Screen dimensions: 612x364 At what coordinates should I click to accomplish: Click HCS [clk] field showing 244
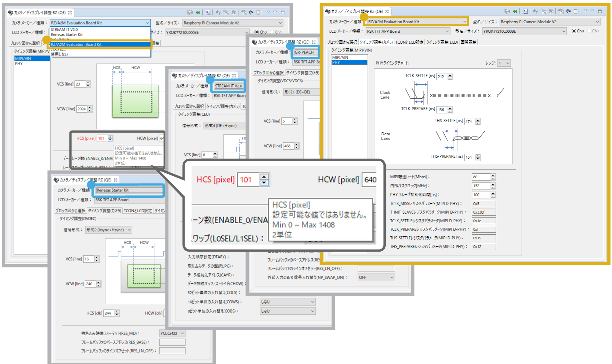(x=109, y=313)
